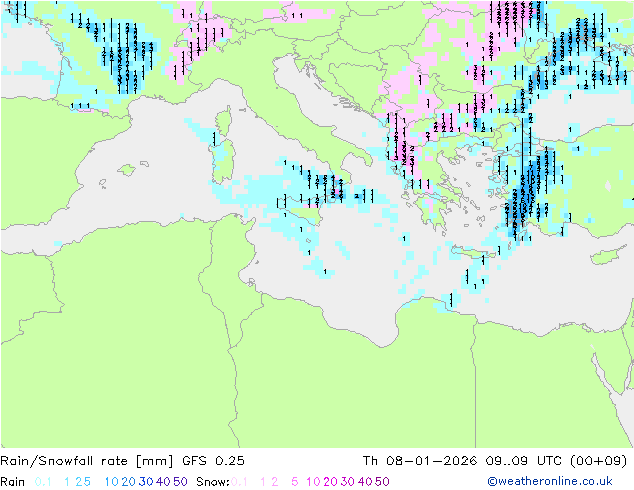Select the snow legend value 20
634x490 pixels.
(x=330, y=482)
